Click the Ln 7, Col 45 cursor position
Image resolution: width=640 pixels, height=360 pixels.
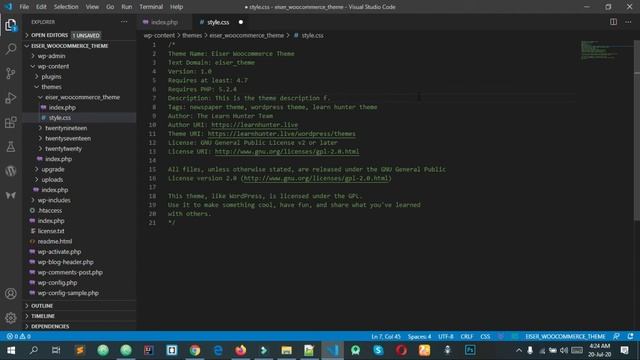pyautogui.click(x=386, y=336)
